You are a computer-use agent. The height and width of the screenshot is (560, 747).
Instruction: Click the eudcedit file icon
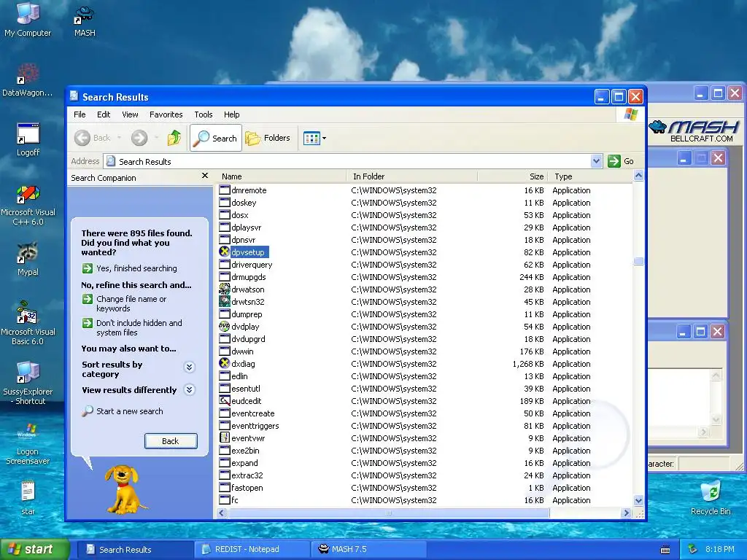225,400
